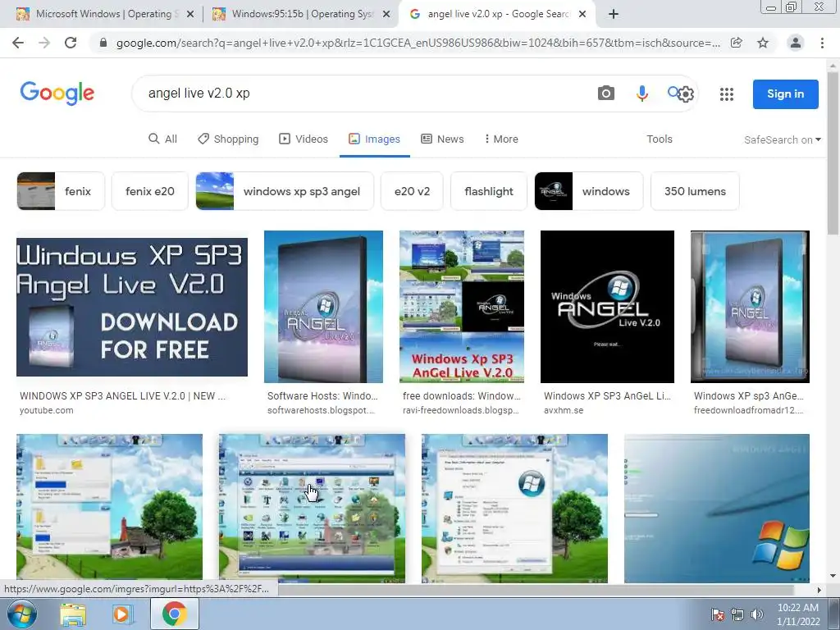Image resolution: width=840 pixels, height=630 pixels.
Task: Open the Google apps grid
Action: click(x=727, y=94)
